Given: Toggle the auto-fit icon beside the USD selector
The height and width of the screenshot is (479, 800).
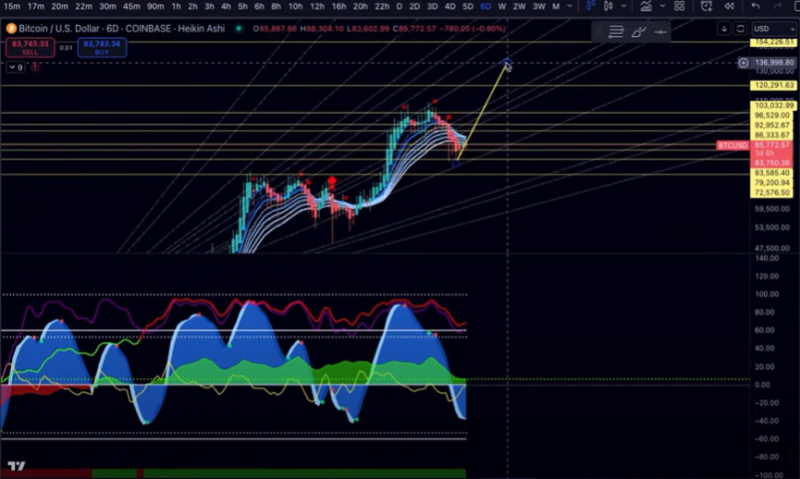Looking at the screenshot, I should pyautogui.click(x=741, y=29).
